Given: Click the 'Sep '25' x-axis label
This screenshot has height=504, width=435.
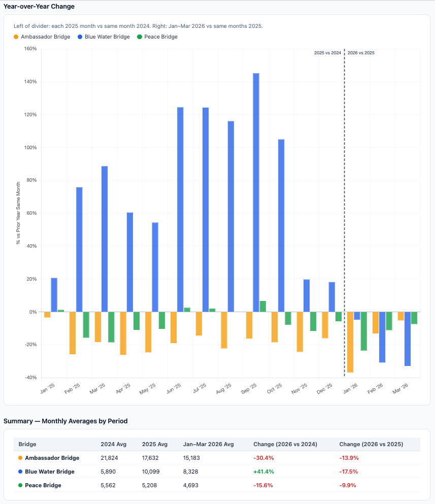Looking at the screenshot, I should (x=249, y=389).
